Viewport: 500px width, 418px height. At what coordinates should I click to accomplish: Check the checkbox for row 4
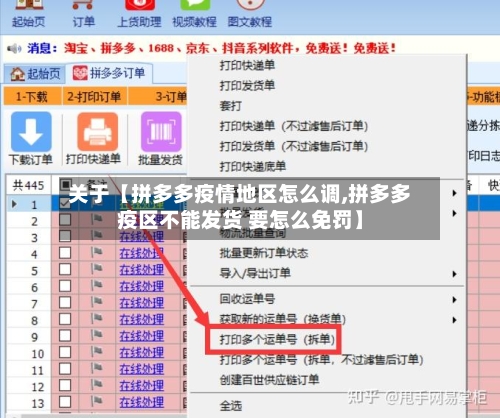65,253
